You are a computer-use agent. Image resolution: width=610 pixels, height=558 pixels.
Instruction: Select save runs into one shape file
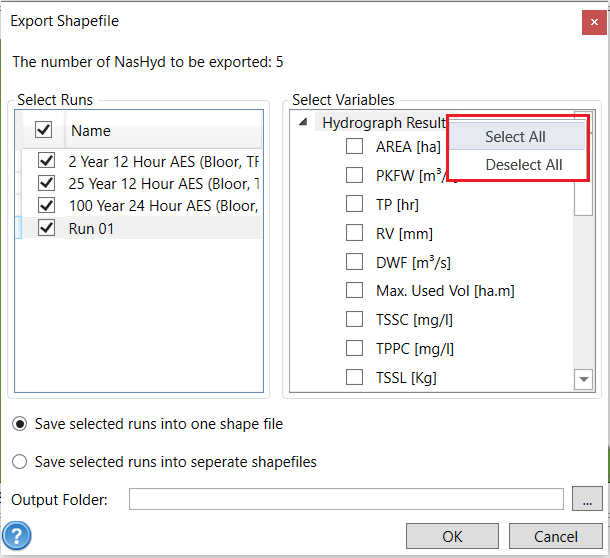tap(19, 424)
